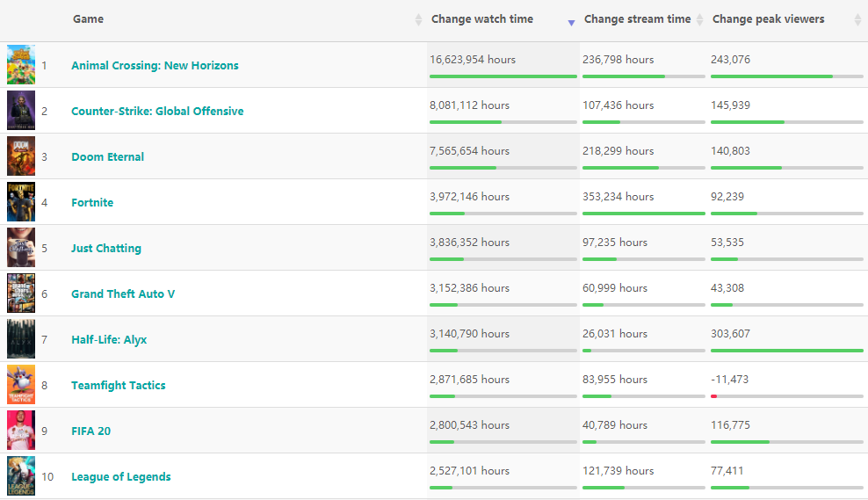Screen dimensions: 868x500
Task: Click the Half-Life: Alyx cover icon
Action: [x=21, y=339]
